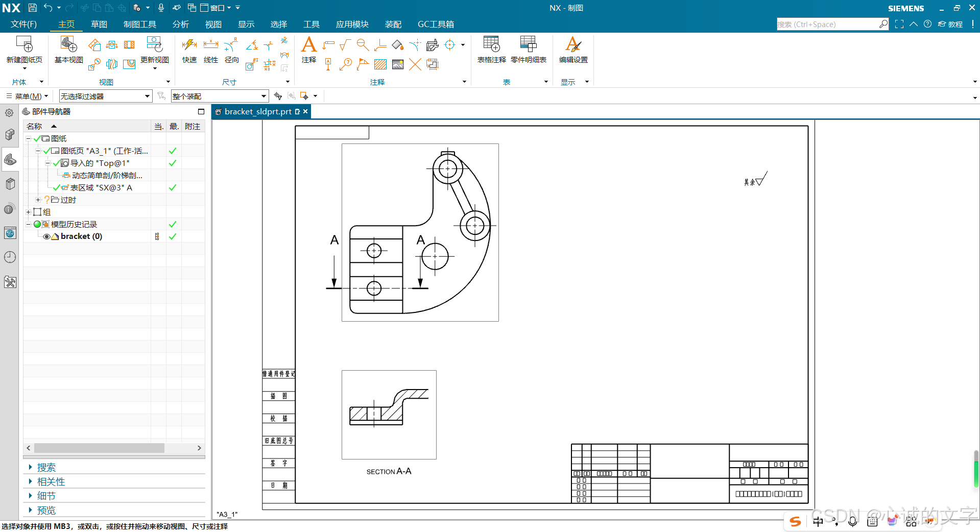Open the settings gear in the resource bar

point(9,113)
